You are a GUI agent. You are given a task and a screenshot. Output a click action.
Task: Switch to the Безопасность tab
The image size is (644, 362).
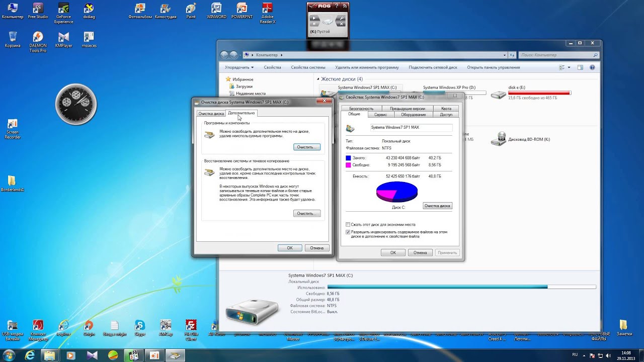[361, 109]
